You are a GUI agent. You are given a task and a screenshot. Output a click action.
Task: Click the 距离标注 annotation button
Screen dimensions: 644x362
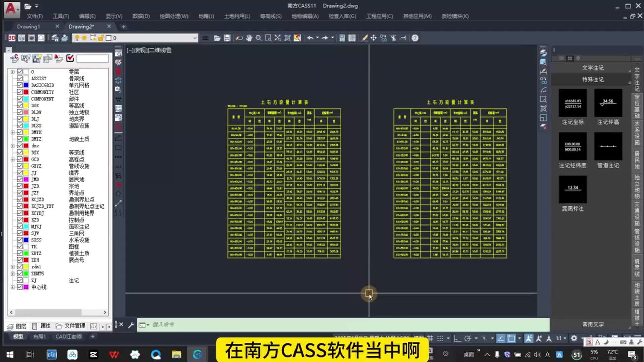click(573, 189)
